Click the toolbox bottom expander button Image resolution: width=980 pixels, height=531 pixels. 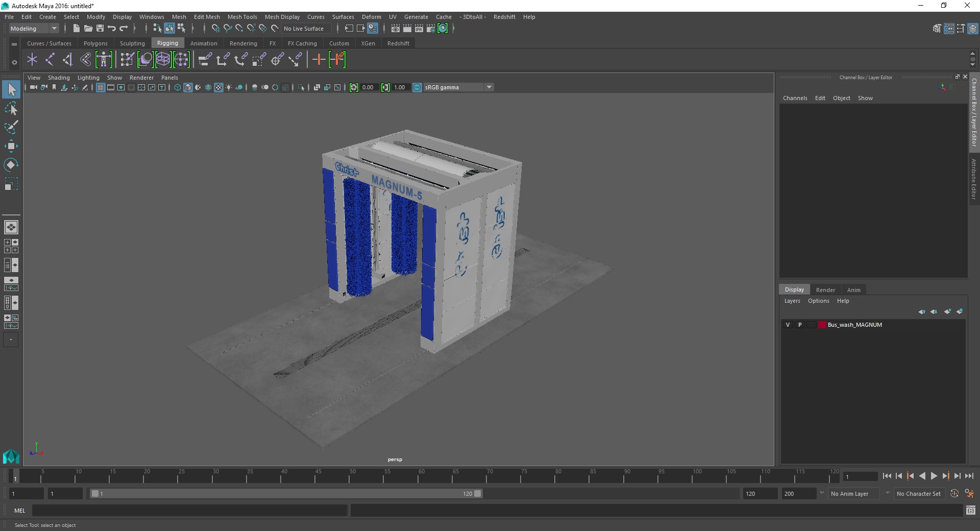tap(11, 340)
